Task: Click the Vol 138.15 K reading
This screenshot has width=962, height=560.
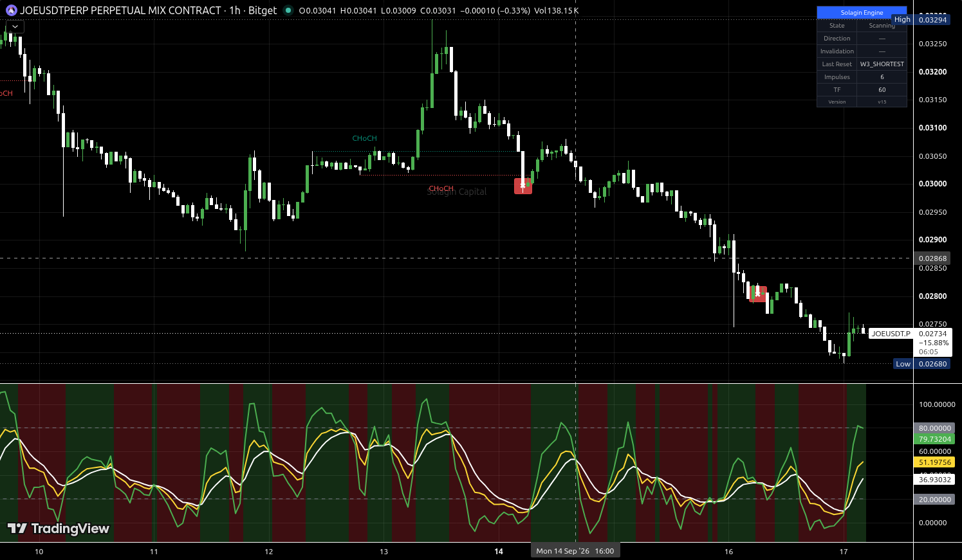Action: click(x=557, y=10)
